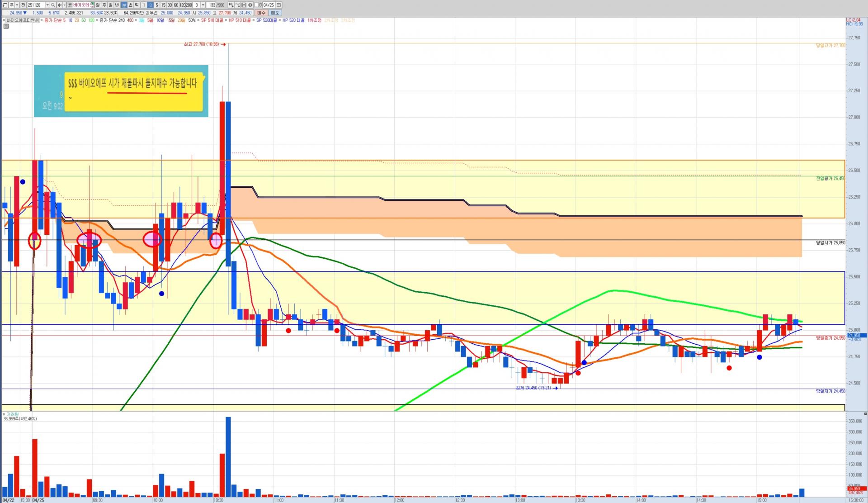Click the trend line draw icon

(x=237, y=5)
